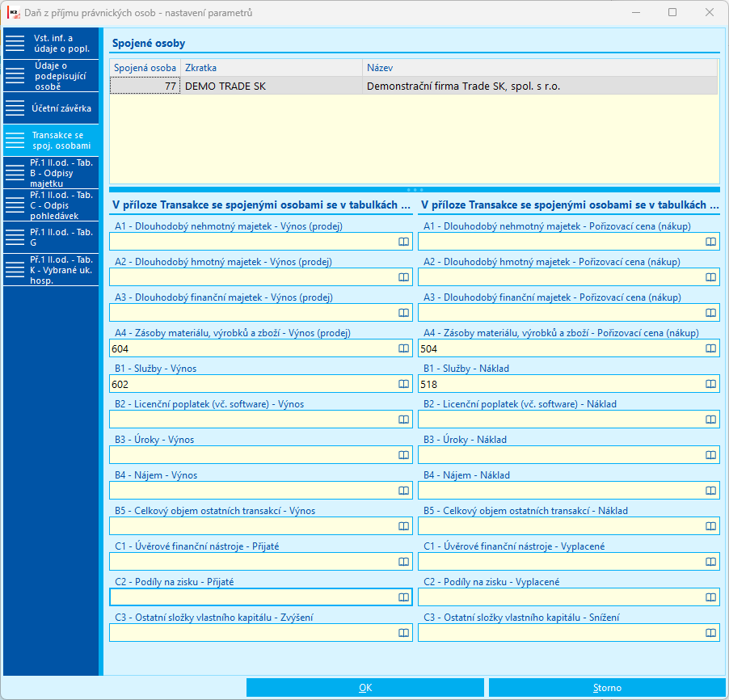Screen dimensions: 729x700
Task: Open lookup book icon for A2 Výnos (prodej)
Action: tap(403, 277)
